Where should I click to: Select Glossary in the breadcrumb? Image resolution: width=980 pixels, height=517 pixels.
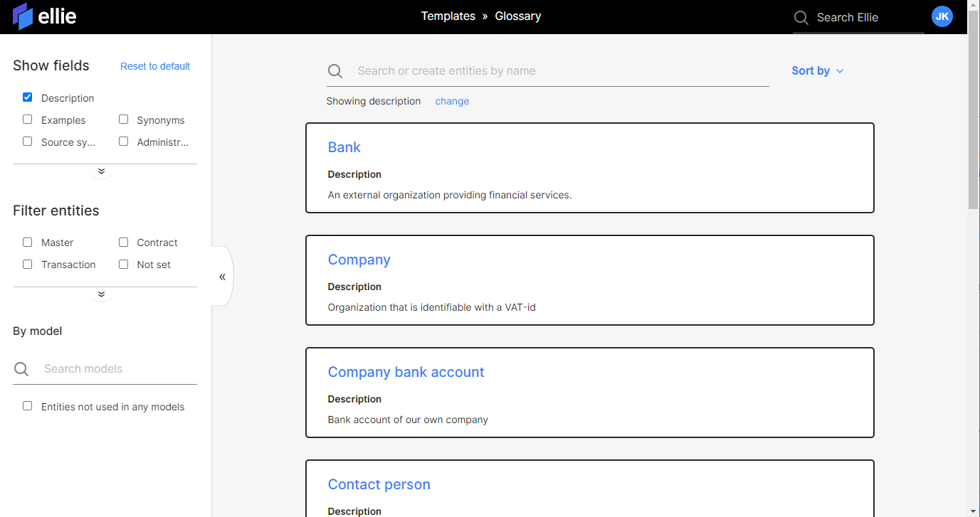[x=517, y=16]
